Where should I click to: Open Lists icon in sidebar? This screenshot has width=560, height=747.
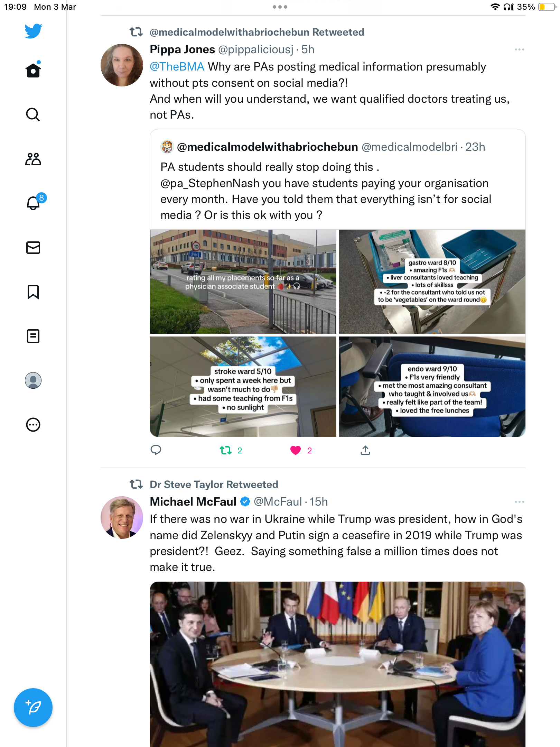coord(33,336)
